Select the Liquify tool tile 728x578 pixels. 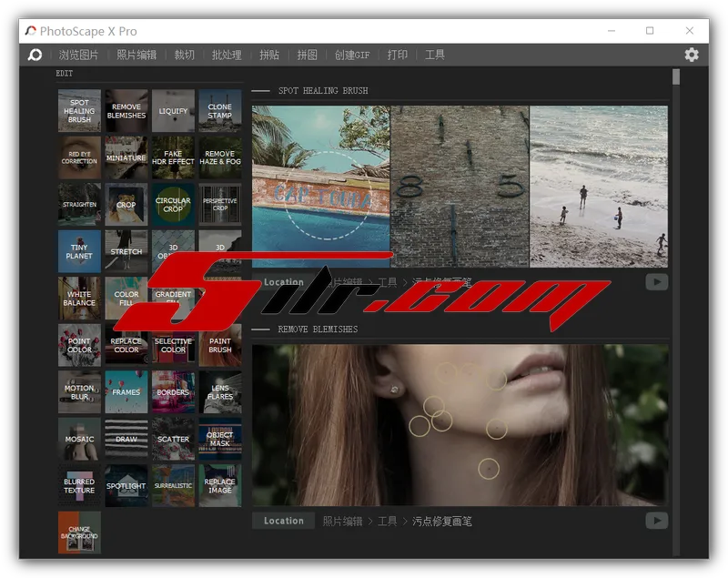click(173, 111)
